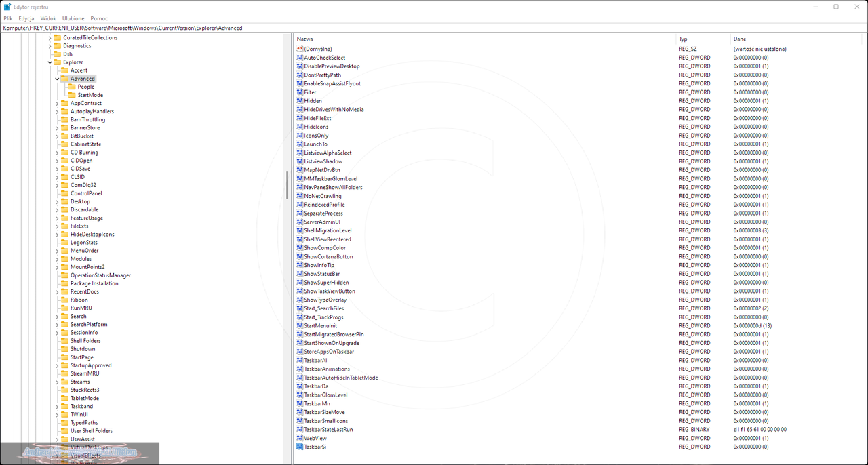Collapse the Explorer tree node

50,62
